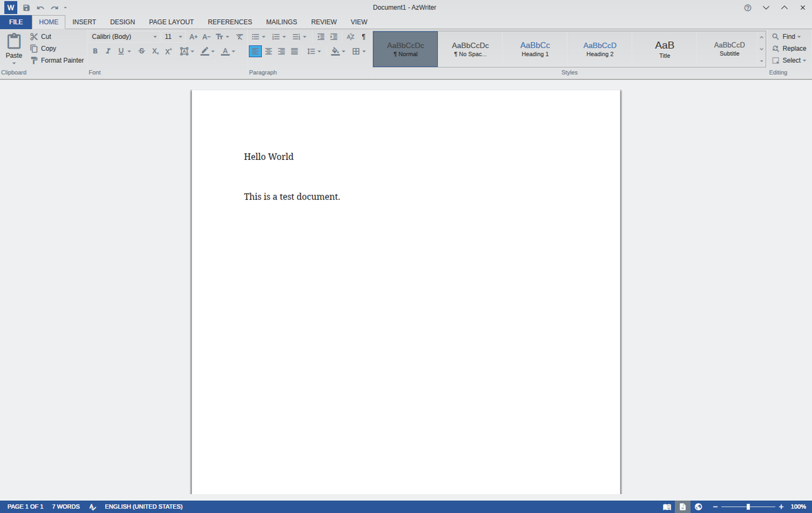Toggle Underline formatting
Viewport: 812px width, 513px height.
coord(121,51)
